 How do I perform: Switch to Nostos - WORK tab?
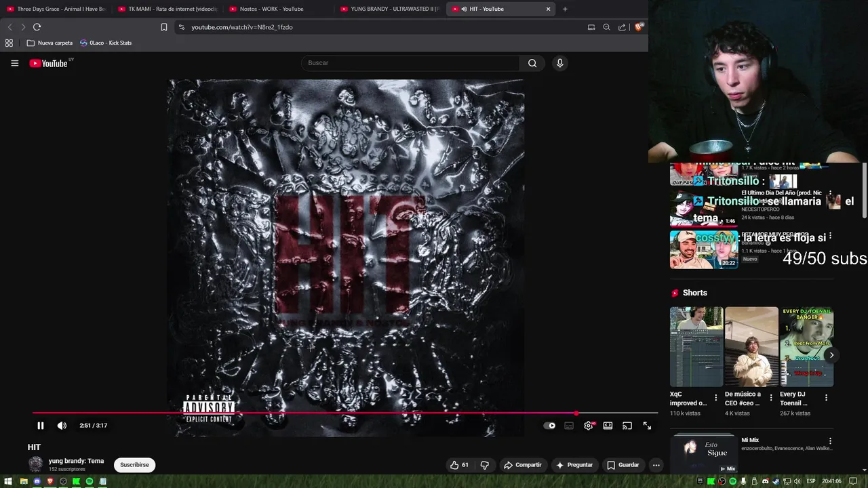pyautogui.click(x=279, y=9)
